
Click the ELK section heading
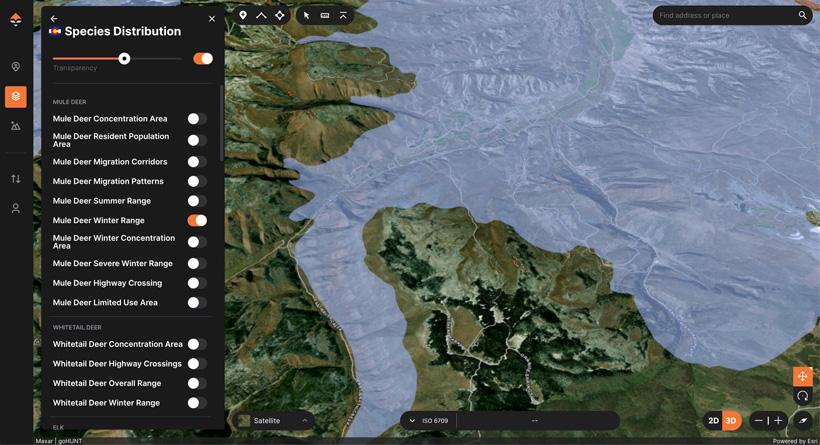(58, 427)
